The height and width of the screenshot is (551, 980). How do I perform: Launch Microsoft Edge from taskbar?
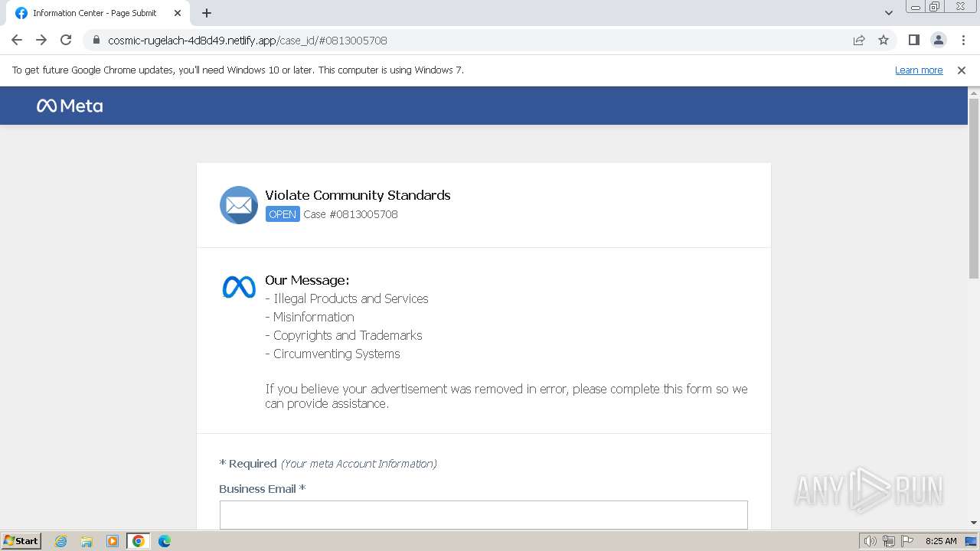(165, 541)
